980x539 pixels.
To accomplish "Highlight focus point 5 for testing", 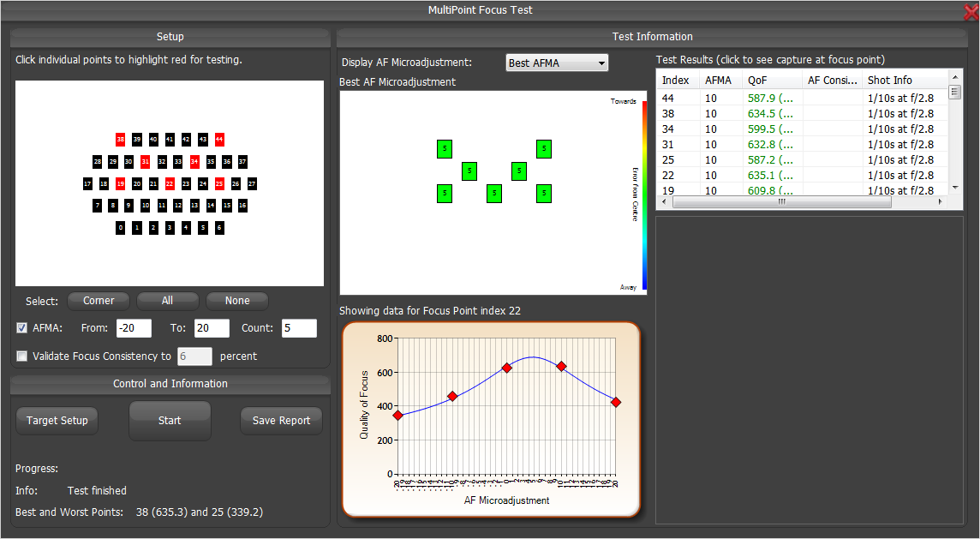I will pyautogui.click(x=202, y=228).
